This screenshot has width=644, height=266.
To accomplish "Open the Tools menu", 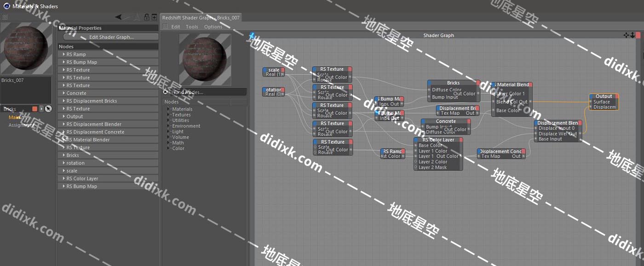I will pos(192,27).
